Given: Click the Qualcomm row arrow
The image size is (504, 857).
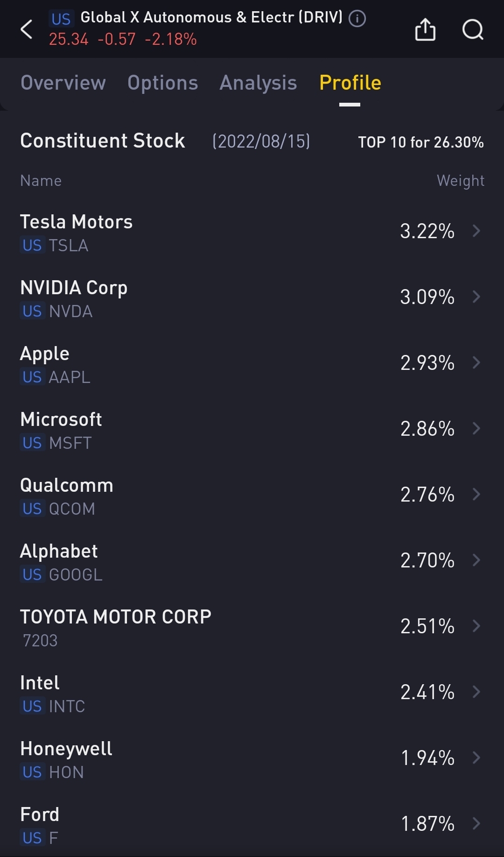Looking at the screenshot, I should pos(476,494).
